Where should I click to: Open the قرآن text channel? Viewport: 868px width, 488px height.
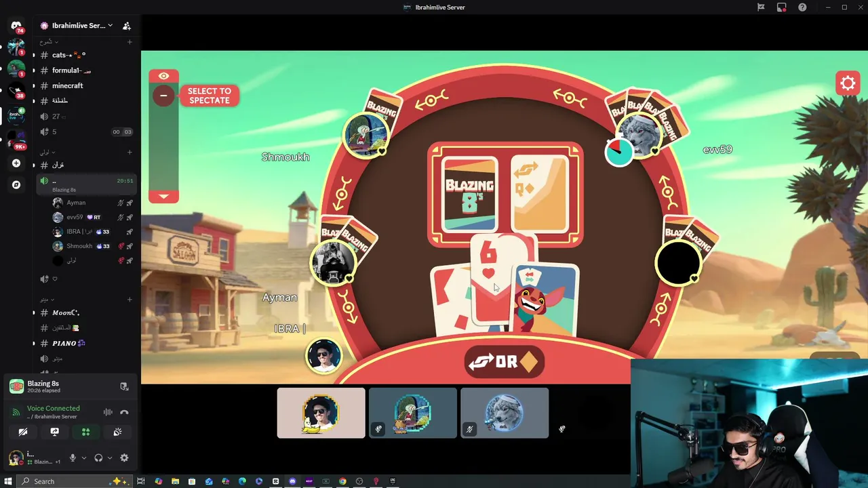point(85,165)
